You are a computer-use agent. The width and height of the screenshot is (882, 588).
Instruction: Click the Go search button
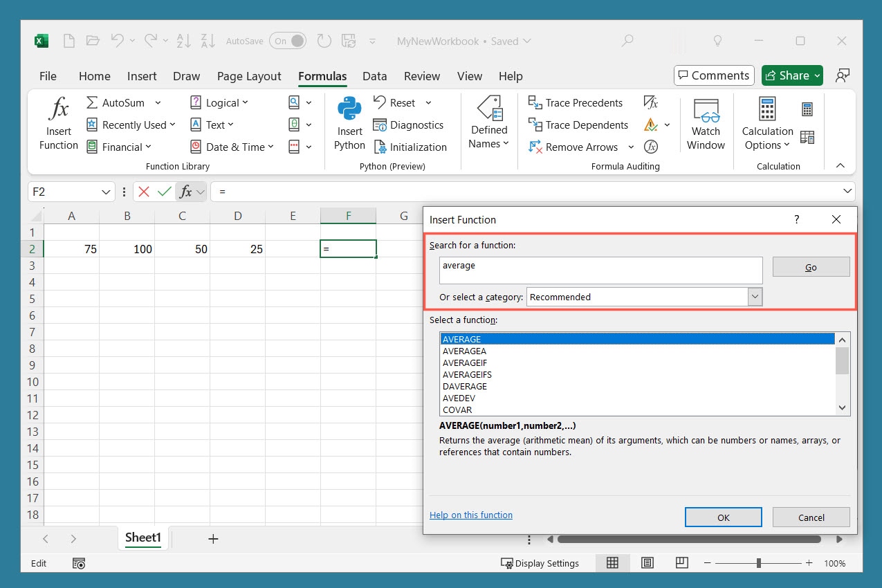[x=811, y=267]
